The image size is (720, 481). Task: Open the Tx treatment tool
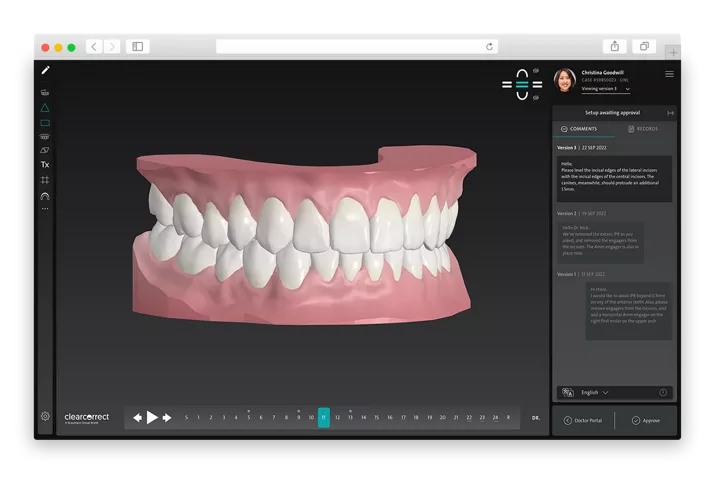[x=45, y=164]
